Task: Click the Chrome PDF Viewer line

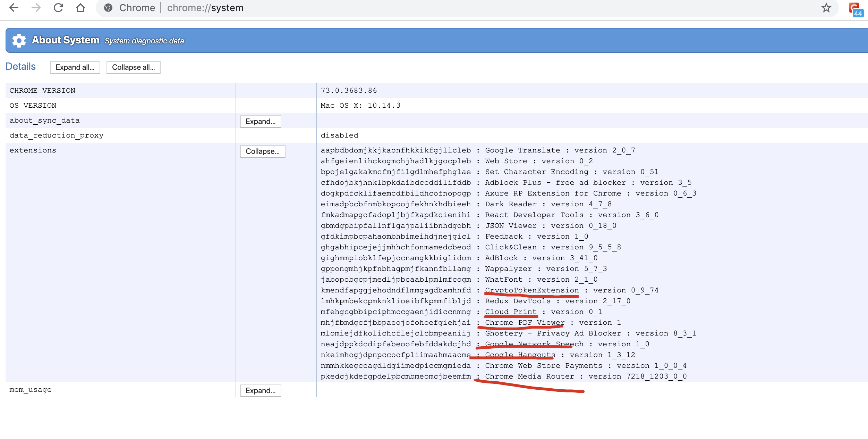Action: click(x=471, y=323)
